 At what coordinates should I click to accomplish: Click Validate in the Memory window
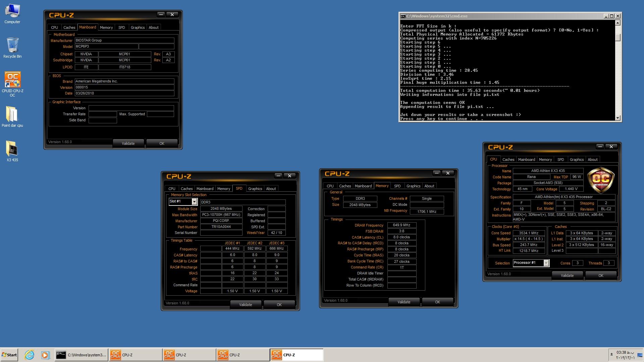click(x=404, y=302)
